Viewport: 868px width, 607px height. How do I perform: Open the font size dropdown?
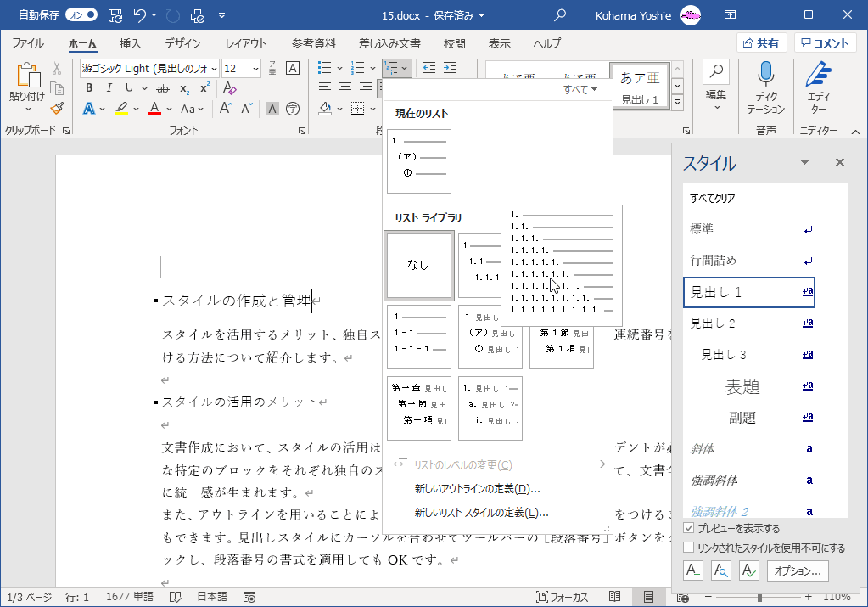255,68
